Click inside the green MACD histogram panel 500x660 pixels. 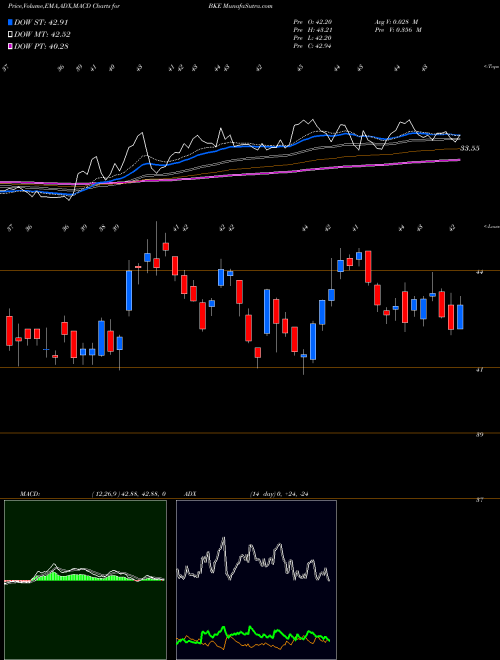click(85, 580)
